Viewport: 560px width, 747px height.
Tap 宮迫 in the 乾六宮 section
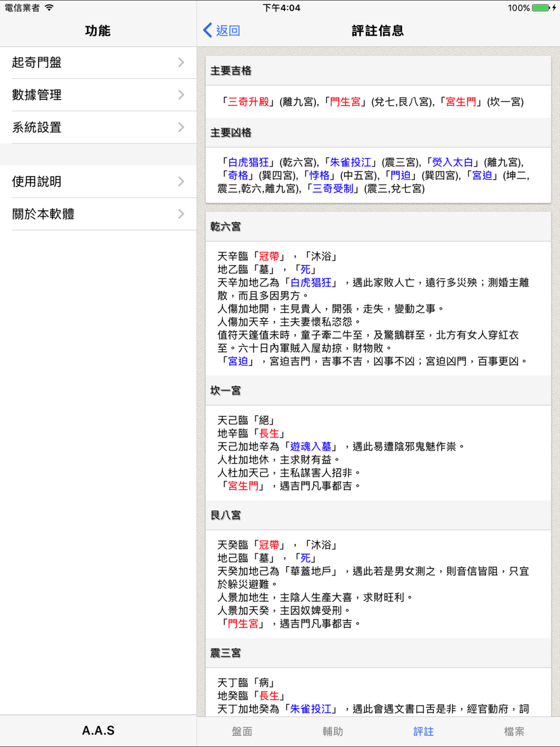click(238, 362)
